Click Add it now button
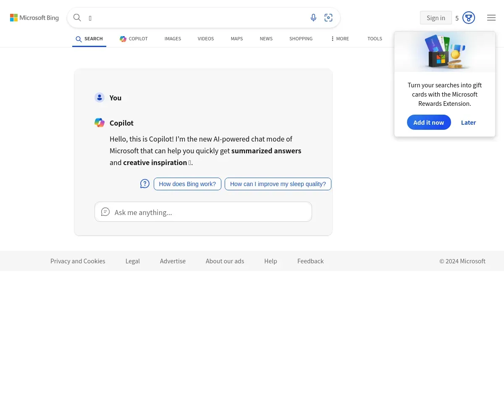The width and height of the screenshot is (504, 420). [x=429, y=122]
